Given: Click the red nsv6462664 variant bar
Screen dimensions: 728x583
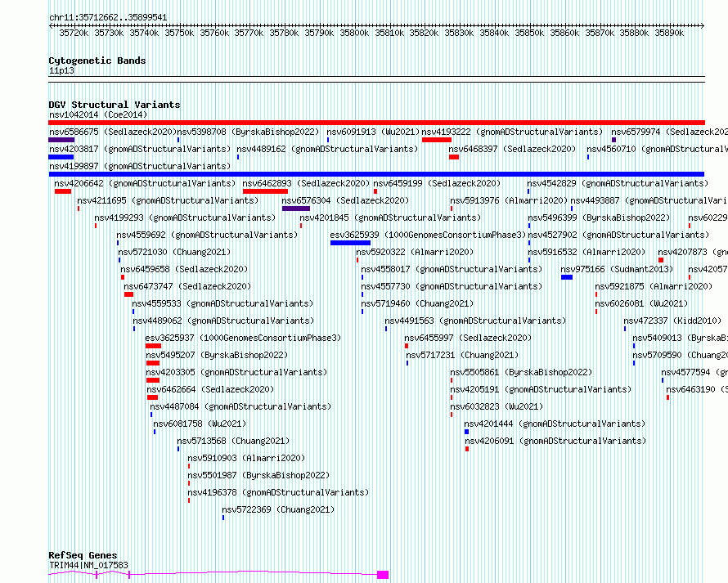Looking at the screenshot, I should coord(152,397).
